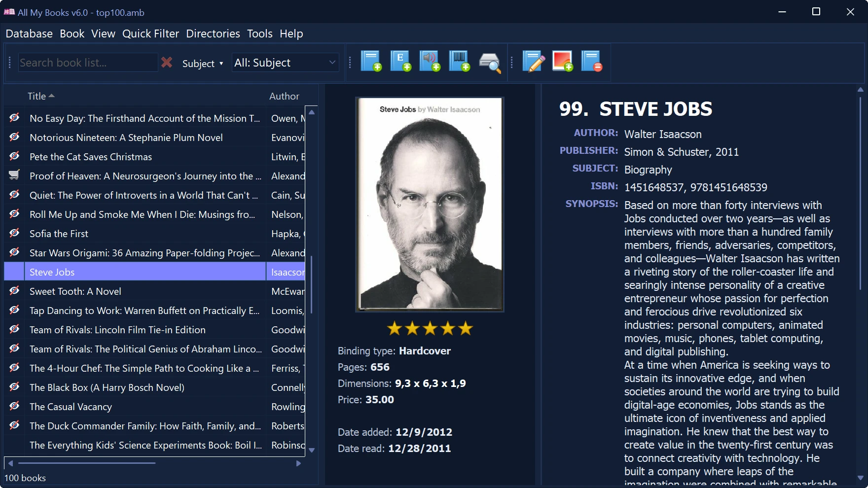Image resolution: width=868 pixels, height=488 pixels.
Task: Click the unread eye icon beside The Black Box
Action: tap(14, 386)
